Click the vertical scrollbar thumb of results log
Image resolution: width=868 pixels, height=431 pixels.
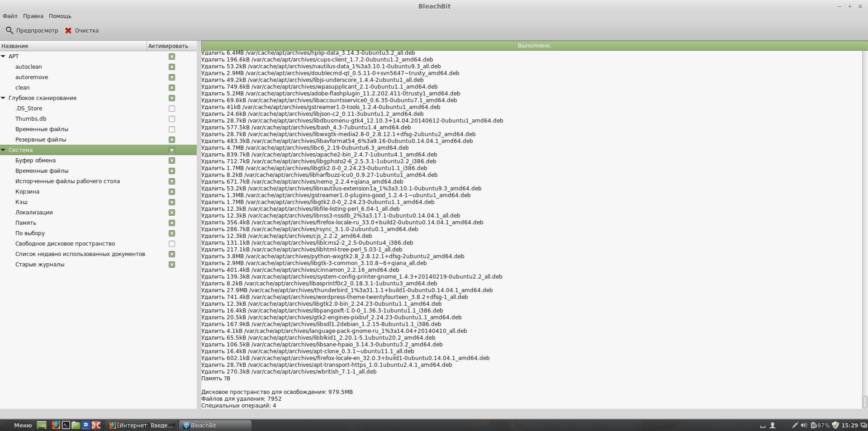(x=865, y=402)
